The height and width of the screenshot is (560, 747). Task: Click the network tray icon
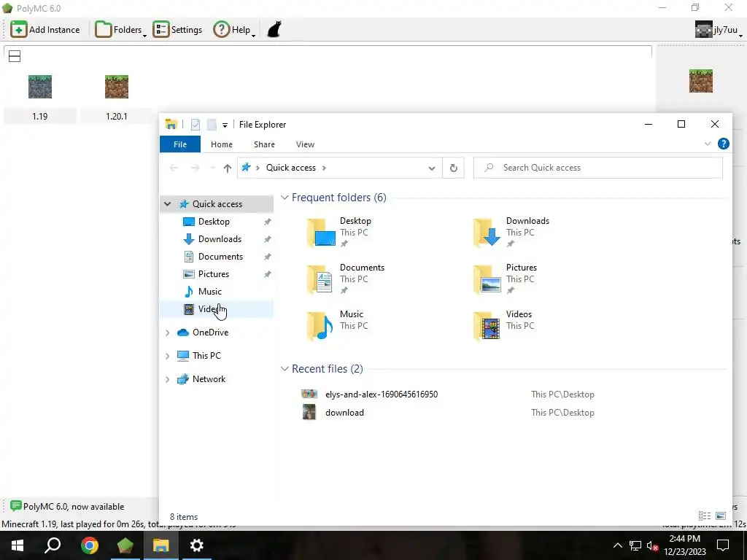(635, 545)
